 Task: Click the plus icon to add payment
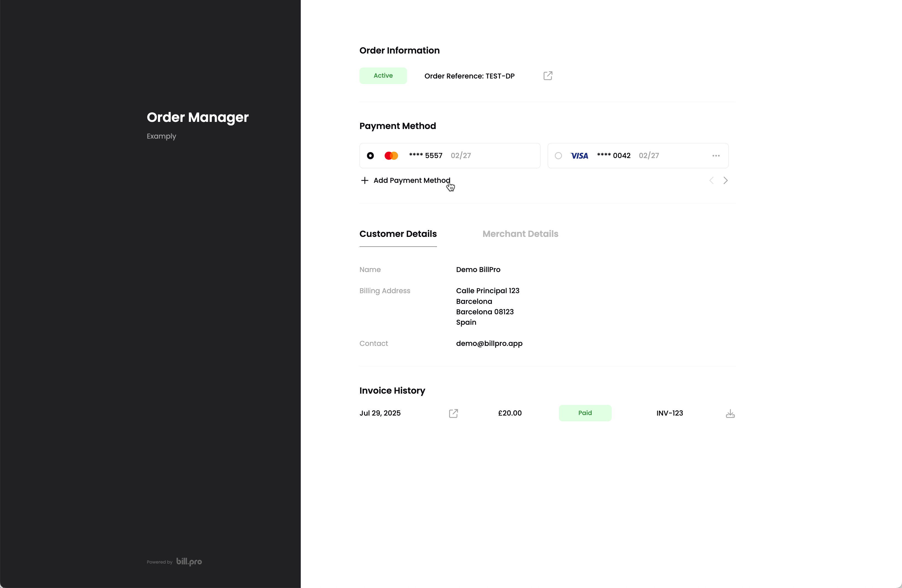pyautogui.click(x=364, y=180)
